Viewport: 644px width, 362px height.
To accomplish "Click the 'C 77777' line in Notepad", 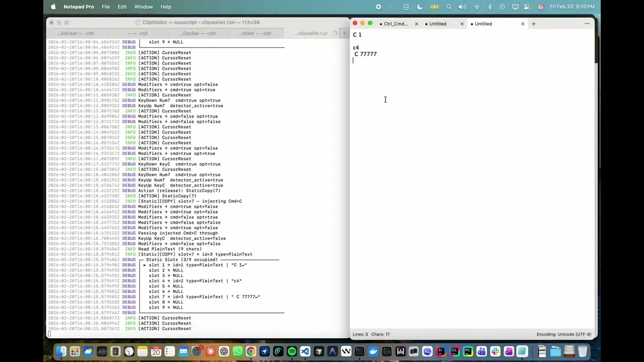I will (366, 54).
